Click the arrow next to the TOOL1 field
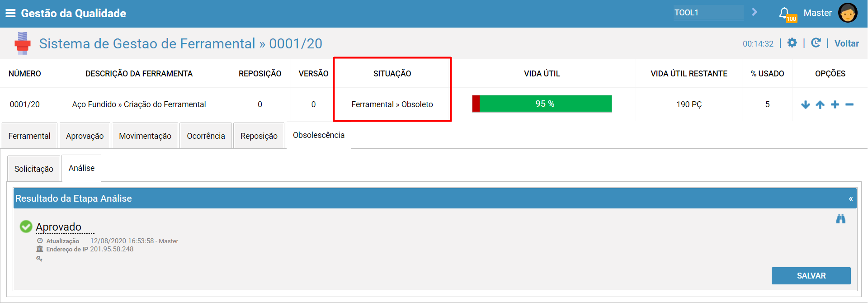 (x=755, y=12)
